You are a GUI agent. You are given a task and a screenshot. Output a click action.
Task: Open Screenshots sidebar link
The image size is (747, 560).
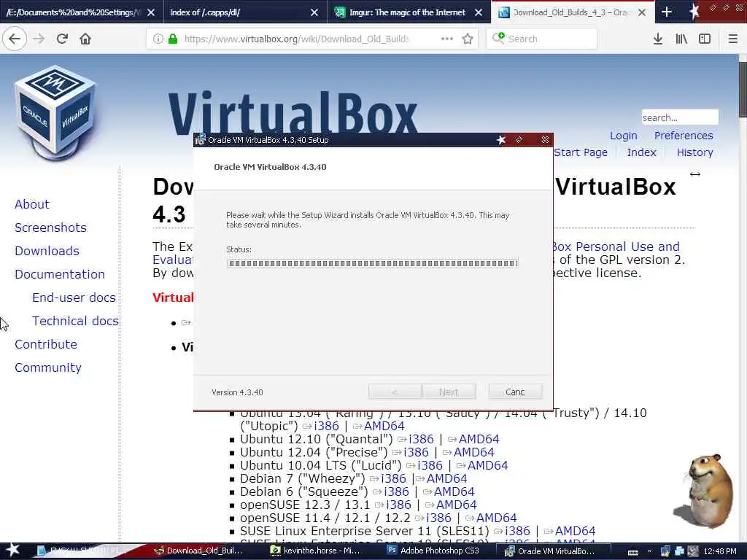pyautogui.click(x=50, y=227)
